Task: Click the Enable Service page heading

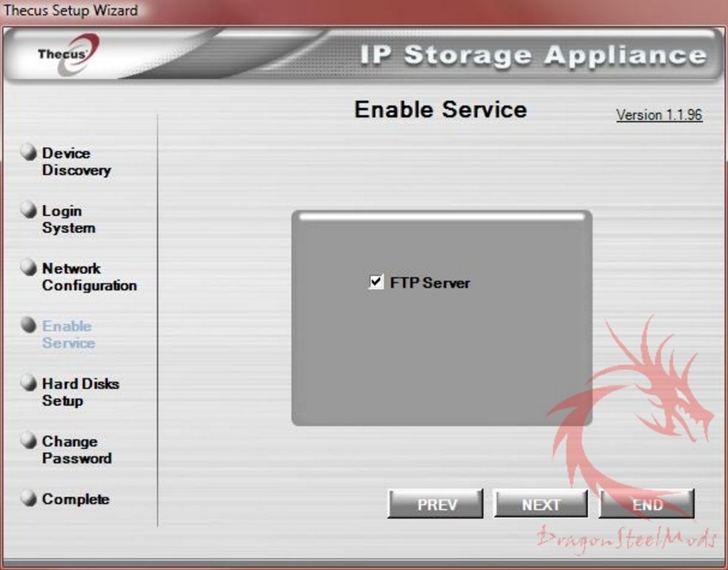Action: [x=441, y=110]
